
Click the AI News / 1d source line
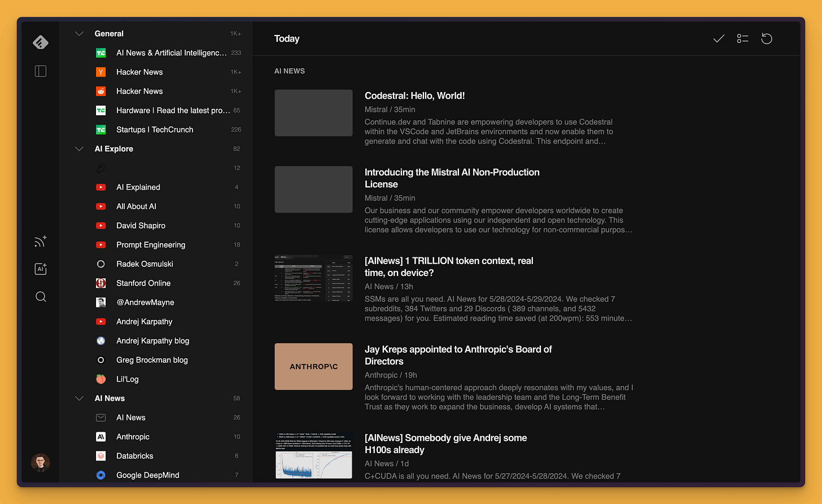(387, 464)
